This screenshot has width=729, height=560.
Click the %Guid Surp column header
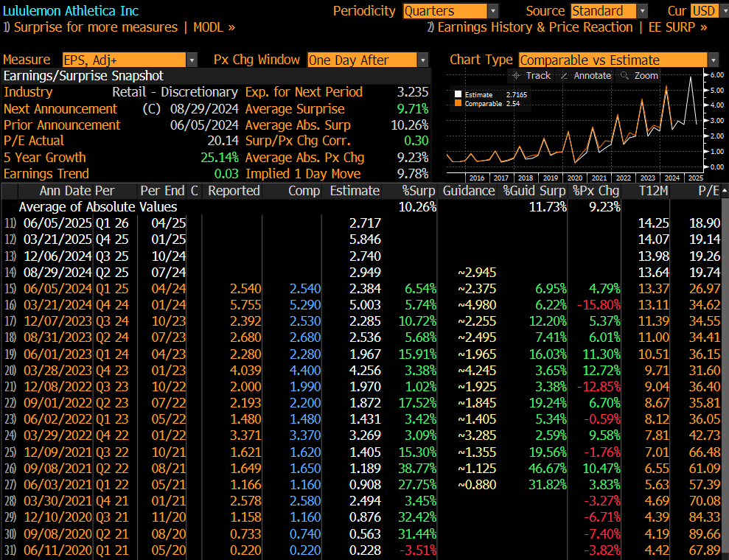pos(534,191)
